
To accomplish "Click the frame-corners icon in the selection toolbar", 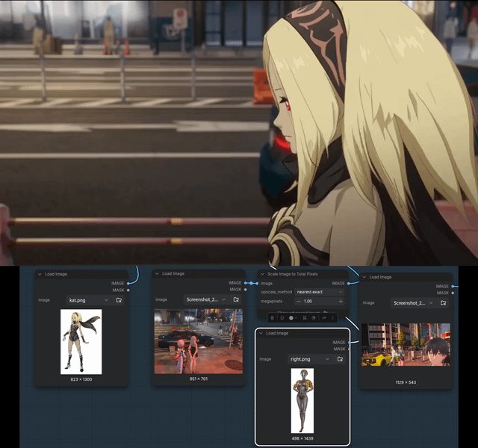I will [x=305, y=318].
